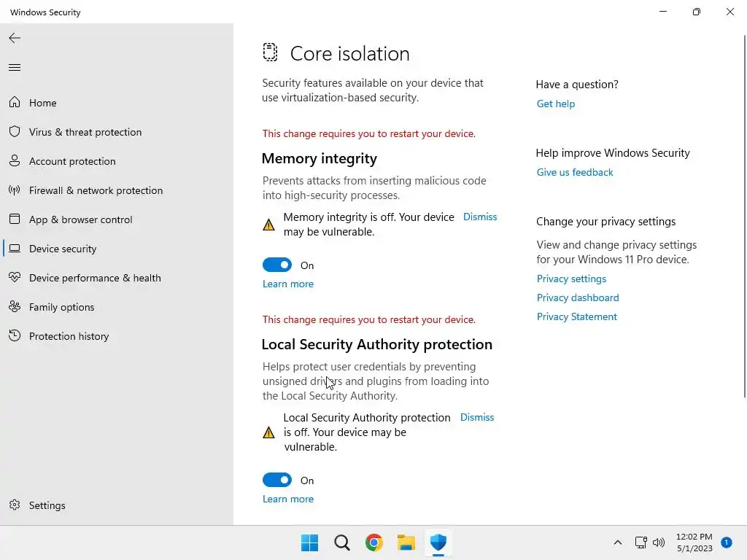Click the Memory integrity heading
This screenshot has height=560, width=747.
point(320,158)
